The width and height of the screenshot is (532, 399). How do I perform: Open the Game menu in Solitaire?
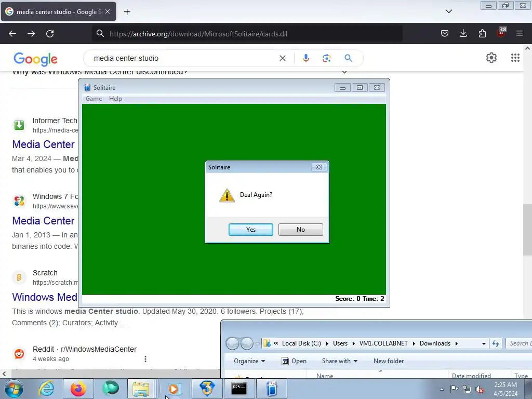(94, 99)
